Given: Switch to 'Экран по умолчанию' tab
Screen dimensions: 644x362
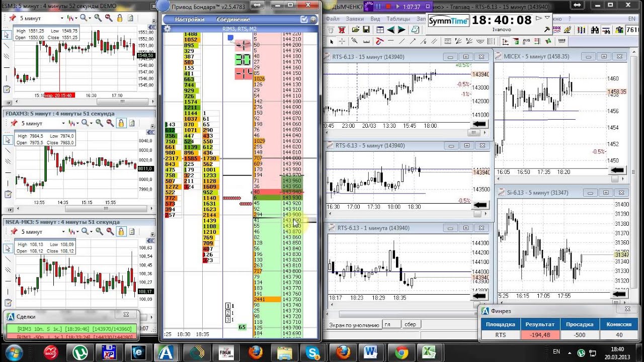Looking at the screenshot, I should 354,325.
